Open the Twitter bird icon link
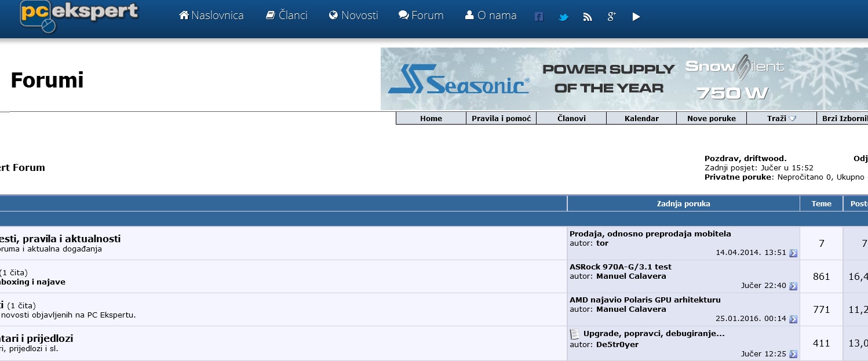 pos(563,17)
